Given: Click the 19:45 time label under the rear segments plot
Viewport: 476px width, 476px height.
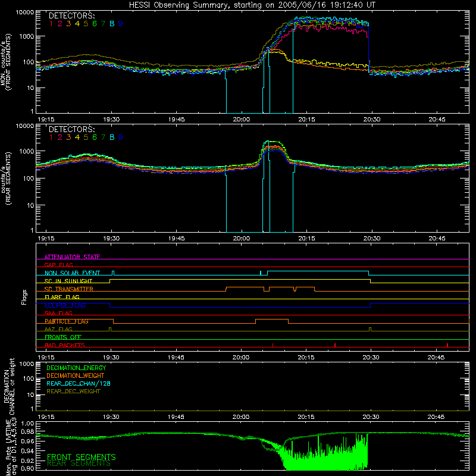Looking at the screenshot, I should pos(176,239).
